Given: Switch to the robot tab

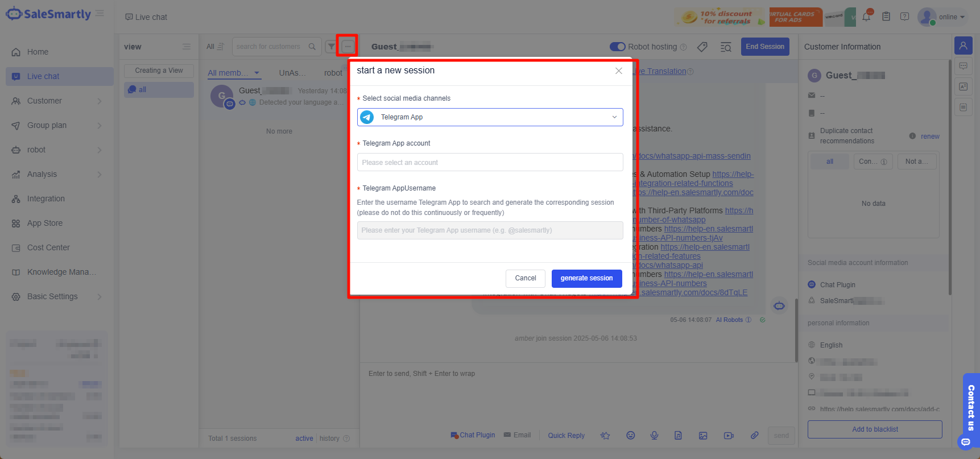Looking at the screenshot, I should click(333, 73).
